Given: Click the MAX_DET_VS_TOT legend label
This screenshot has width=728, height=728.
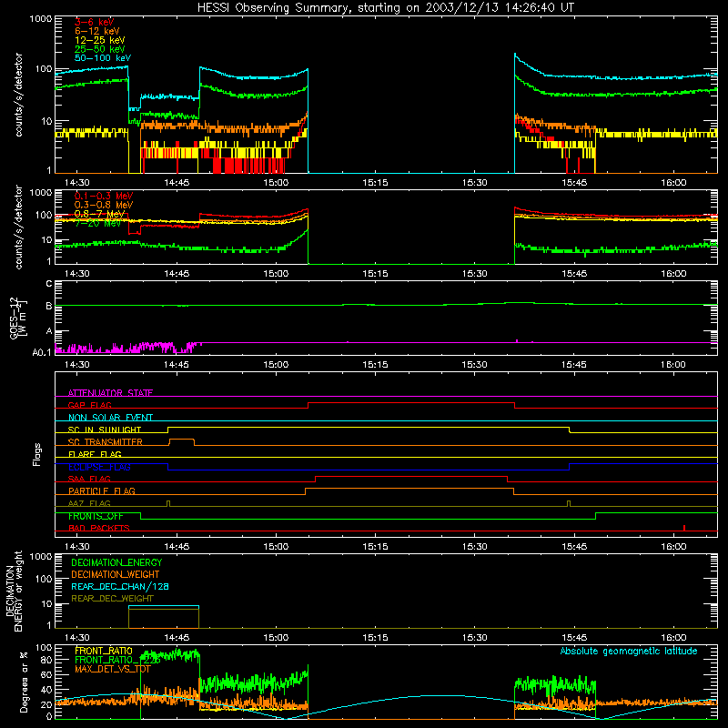Looking at the screenshot, I should [113, 669].
